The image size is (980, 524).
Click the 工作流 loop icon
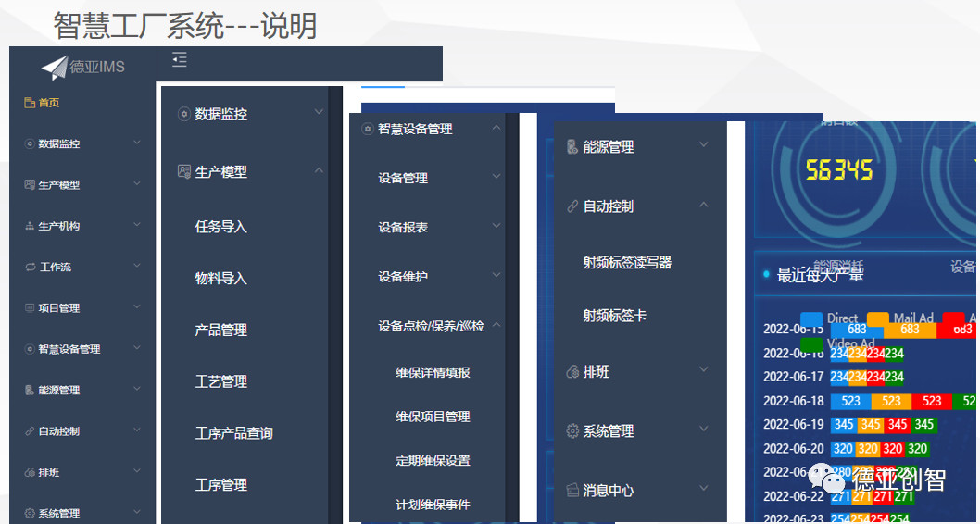30,267
